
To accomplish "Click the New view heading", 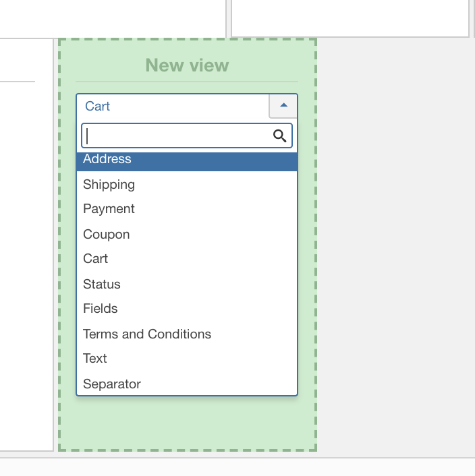I will (187, 65).
